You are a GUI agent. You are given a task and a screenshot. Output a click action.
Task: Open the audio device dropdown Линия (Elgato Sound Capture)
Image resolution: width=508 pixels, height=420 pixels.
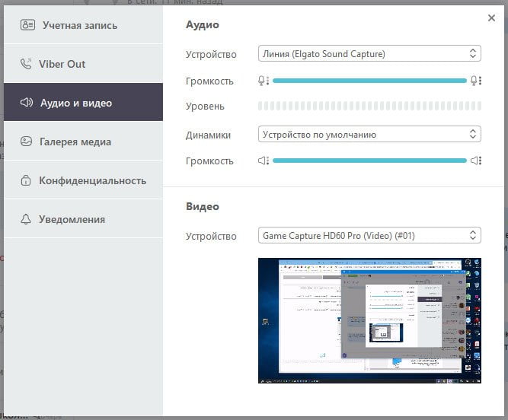point(369,53)
